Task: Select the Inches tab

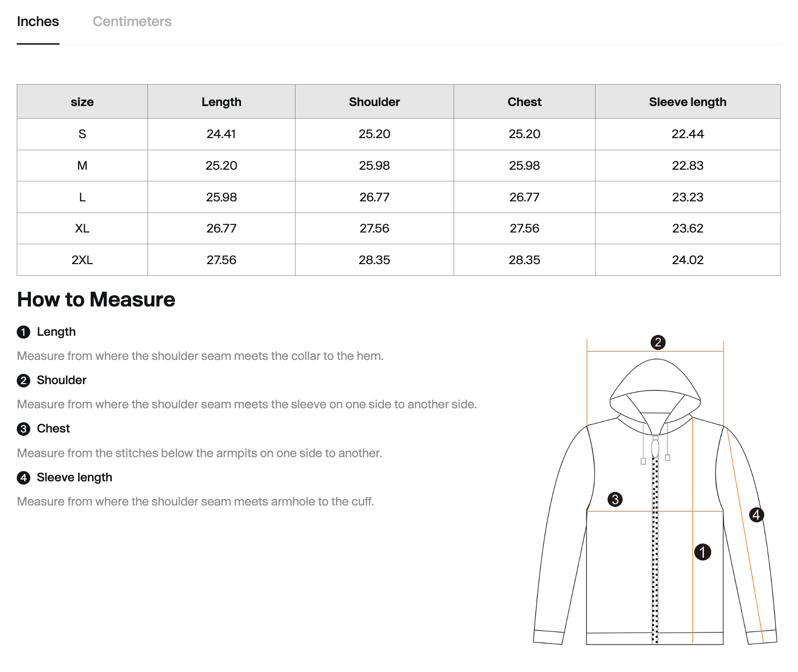Action: pyautogui.click(x=38, y=21)
